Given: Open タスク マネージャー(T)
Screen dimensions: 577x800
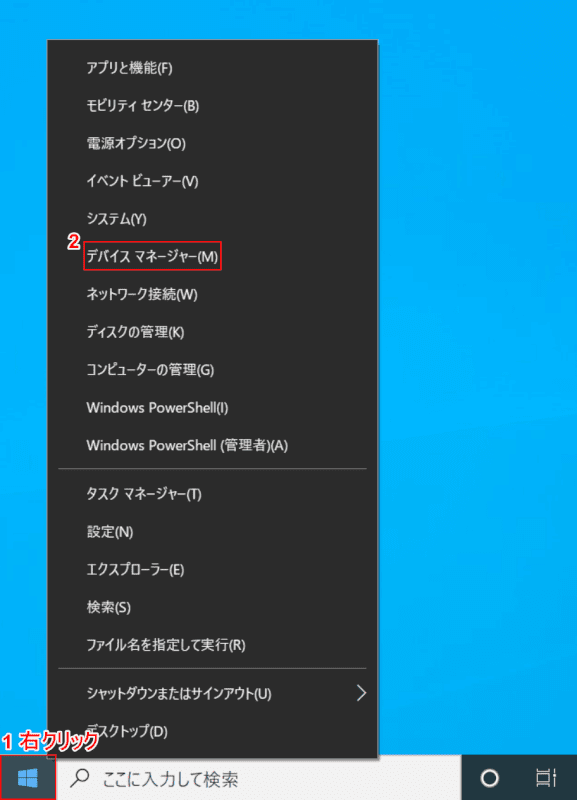Looking at the screenshot, I should (212, 494).
